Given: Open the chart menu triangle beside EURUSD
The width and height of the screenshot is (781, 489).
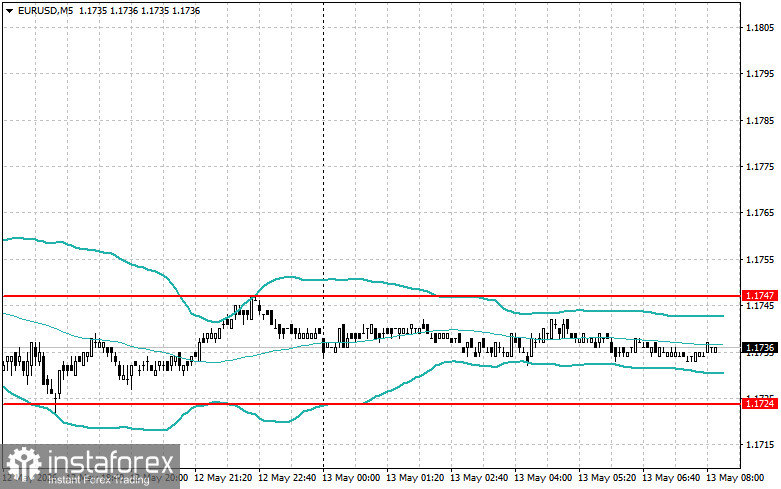Looking at the screenshot, I should click(9, 10).
